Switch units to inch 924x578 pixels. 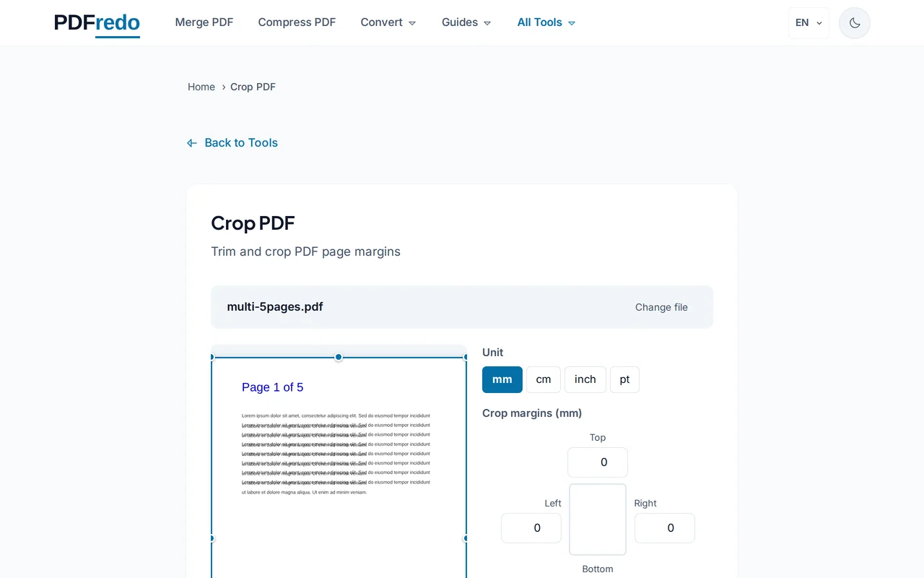585,379
